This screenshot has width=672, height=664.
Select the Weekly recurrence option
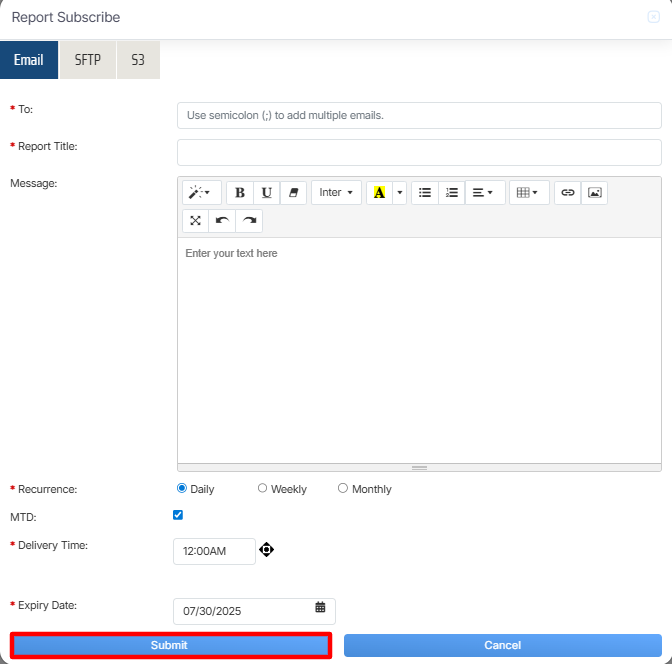click(263, 489)
